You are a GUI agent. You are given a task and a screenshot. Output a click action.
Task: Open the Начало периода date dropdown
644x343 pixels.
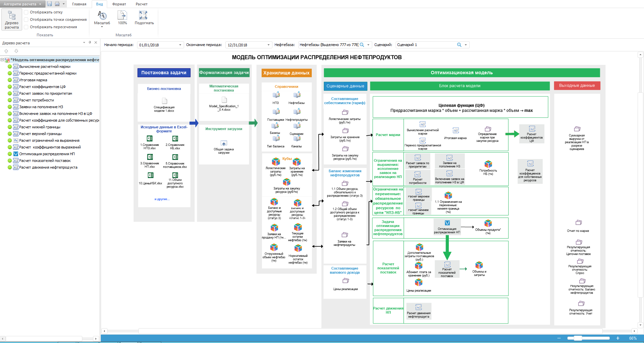[180, 45]
